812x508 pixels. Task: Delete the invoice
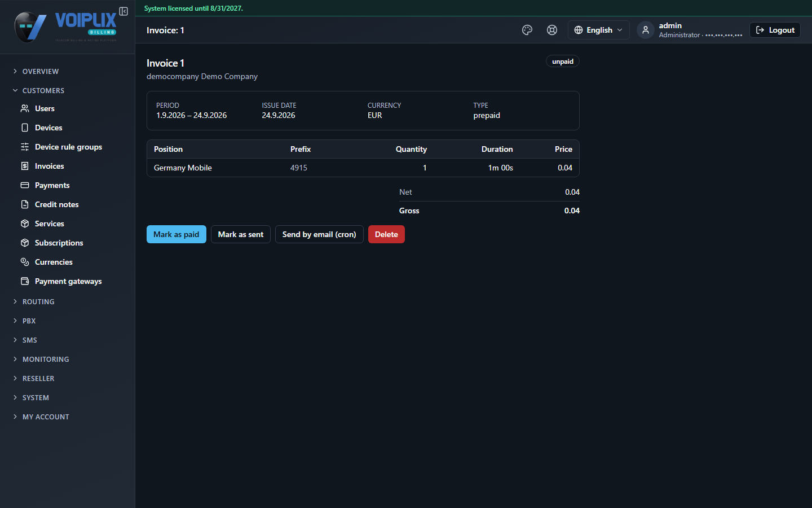coord(386,234)
